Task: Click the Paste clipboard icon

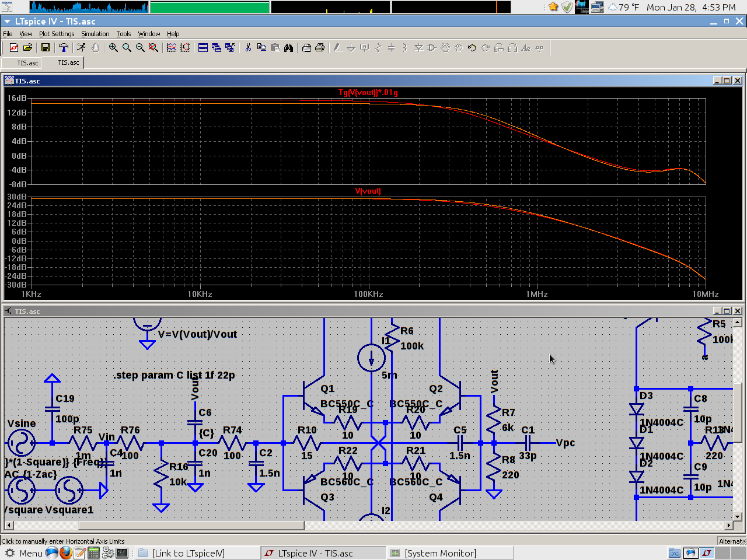Action: tap(275, 48)
